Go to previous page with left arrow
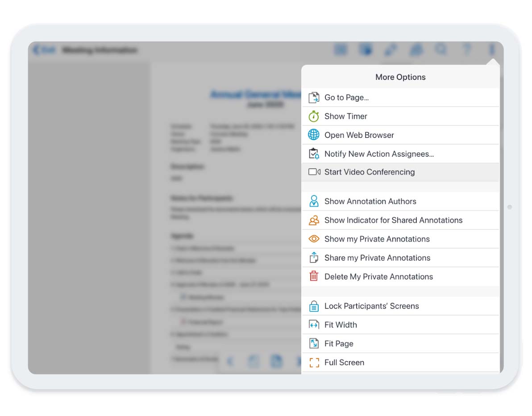Screen dimensions: 532x416 [230, 361]
